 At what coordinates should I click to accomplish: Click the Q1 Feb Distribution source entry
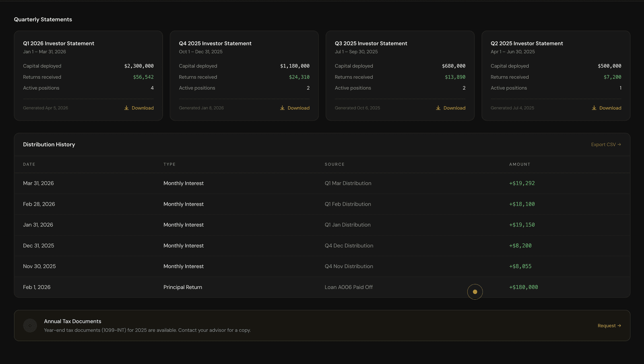(x=348, y=204)
